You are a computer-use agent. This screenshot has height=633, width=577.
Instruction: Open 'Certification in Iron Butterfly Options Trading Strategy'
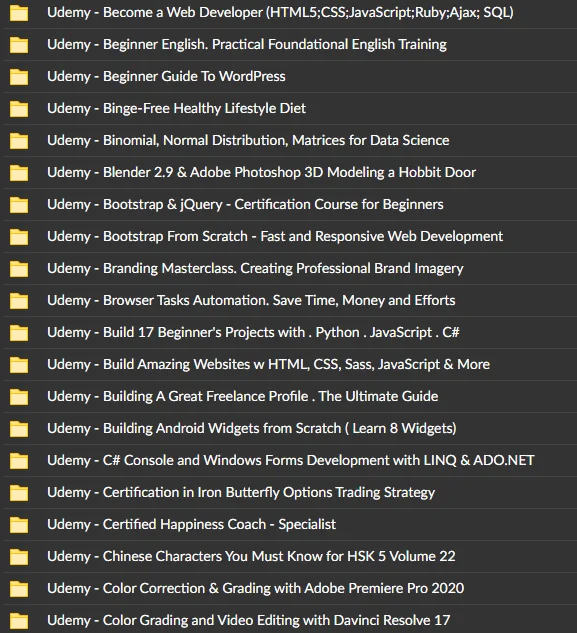coord(269,493)
